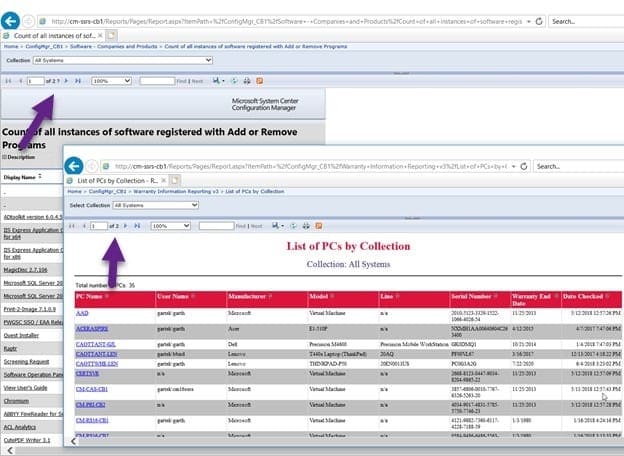Open a new tab in the software count window
The image size is (624, 456).
coord(111,35)
